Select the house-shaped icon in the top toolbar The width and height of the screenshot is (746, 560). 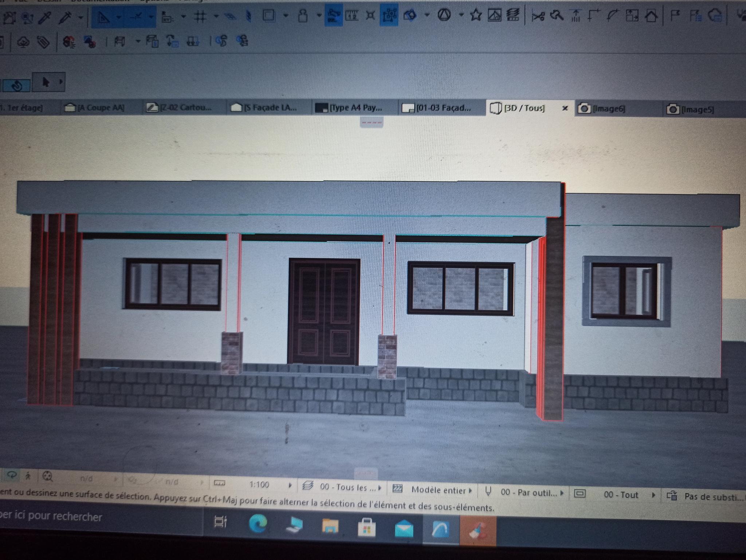tap(652, 16)
